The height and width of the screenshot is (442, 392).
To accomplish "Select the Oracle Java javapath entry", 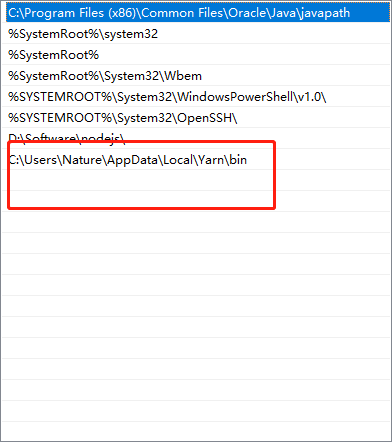I will click(198, 13).
